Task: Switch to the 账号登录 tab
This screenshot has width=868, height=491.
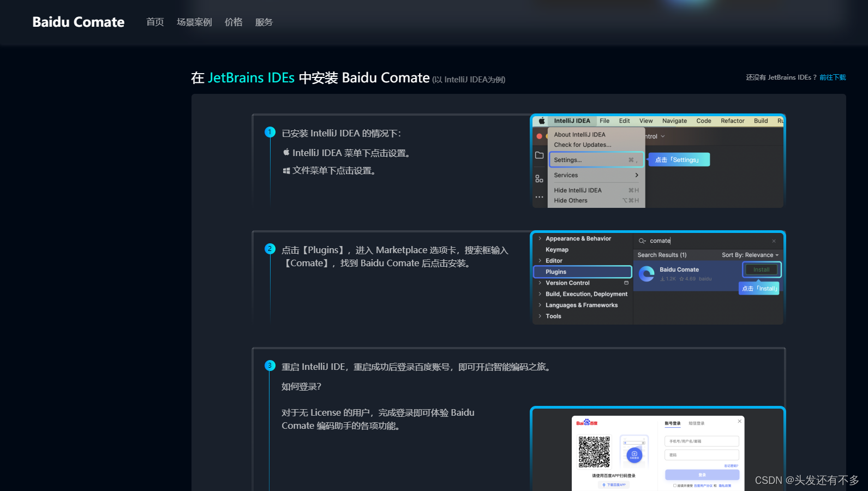Action: pos(673,423)
